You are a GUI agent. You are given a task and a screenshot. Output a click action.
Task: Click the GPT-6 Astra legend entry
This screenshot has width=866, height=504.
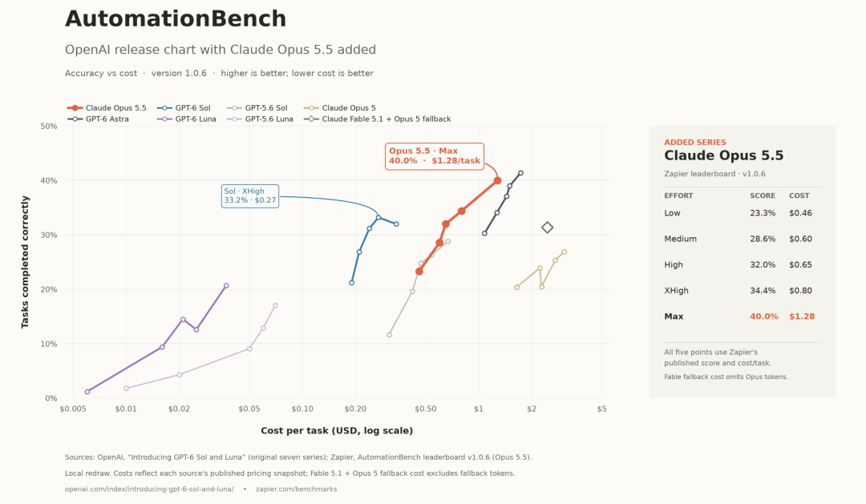[99, 119]
